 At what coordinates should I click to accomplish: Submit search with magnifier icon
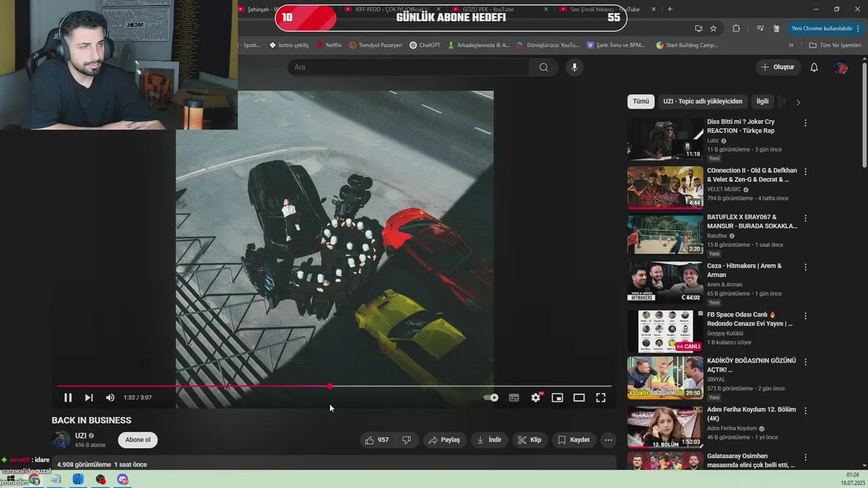pyautogui.click(x=544, y=67)
